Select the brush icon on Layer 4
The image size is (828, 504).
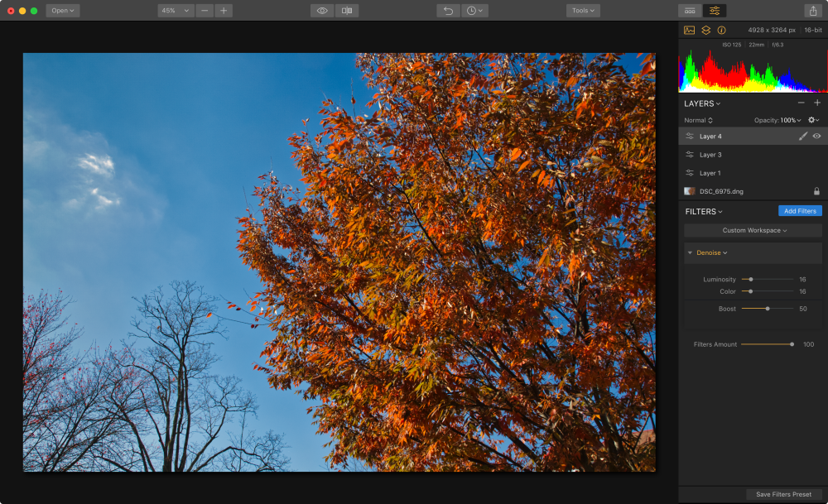802,136
